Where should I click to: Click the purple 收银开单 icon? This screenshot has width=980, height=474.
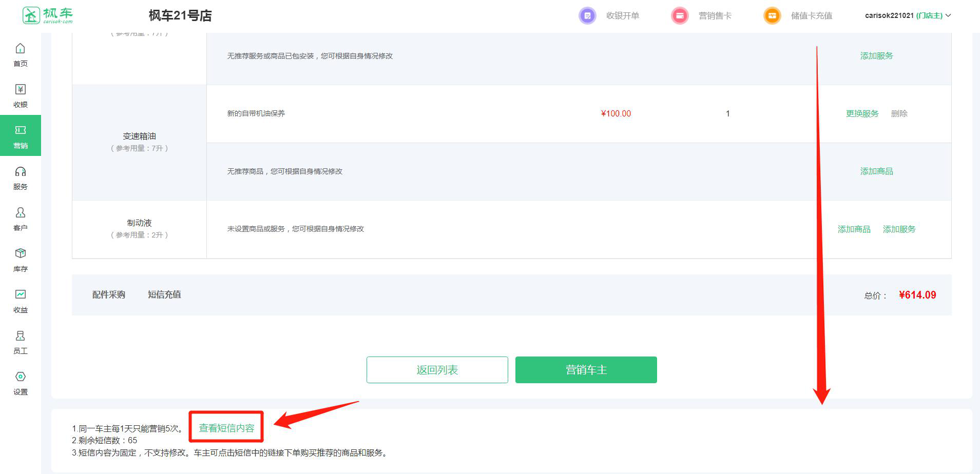coord(587,16)
